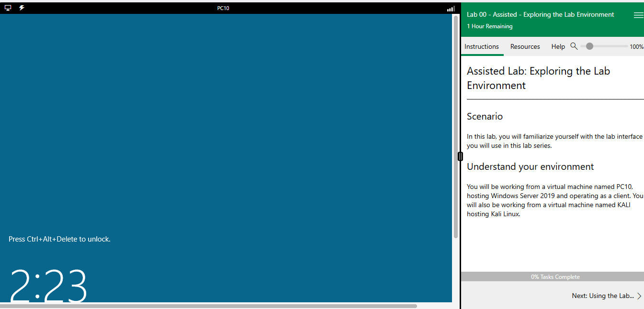Open "Next: Using the Lab..." link
Screen dimensions: 644x309
(603, 296)
